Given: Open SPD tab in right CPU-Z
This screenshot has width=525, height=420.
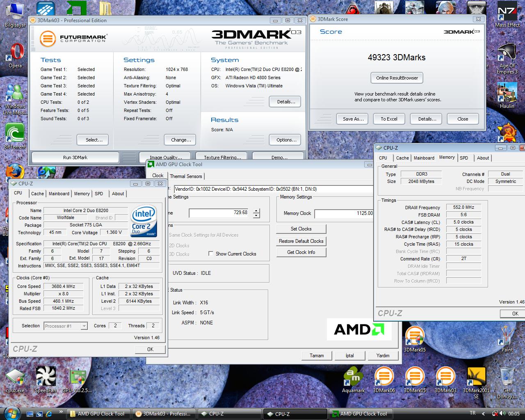Looking at the screenshot, I should tap(464, 158).
